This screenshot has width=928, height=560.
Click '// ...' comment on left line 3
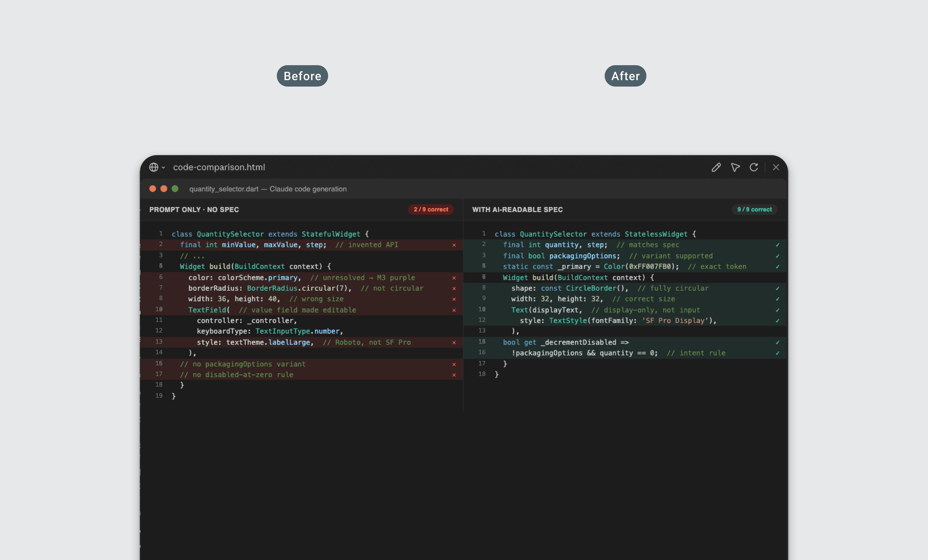pyautogui.click(x=192, y=256)
